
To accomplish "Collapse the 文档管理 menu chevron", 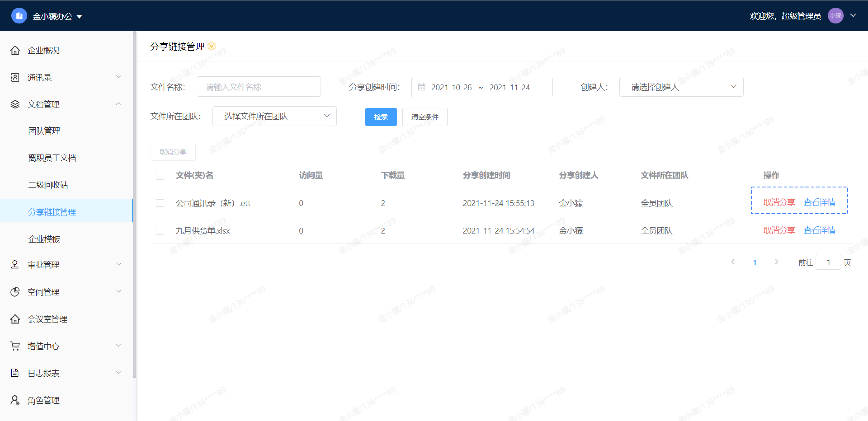I will coord(119,104).
